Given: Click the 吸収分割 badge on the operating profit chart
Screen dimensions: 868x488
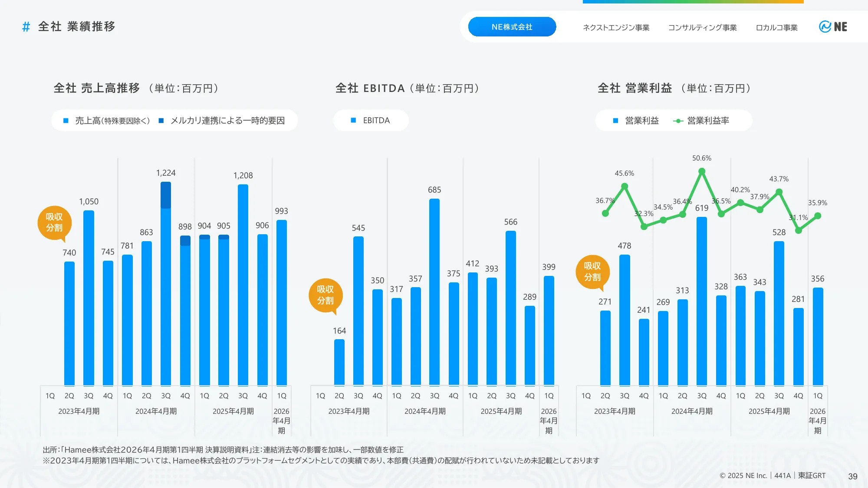Looking at the screenshot, I should 592,272.
